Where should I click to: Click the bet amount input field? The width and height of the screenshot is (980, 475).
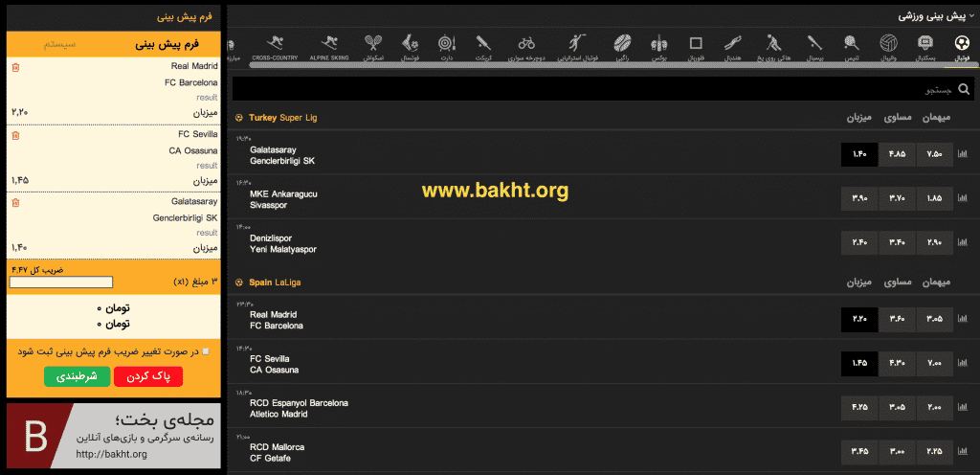point(61,283)
